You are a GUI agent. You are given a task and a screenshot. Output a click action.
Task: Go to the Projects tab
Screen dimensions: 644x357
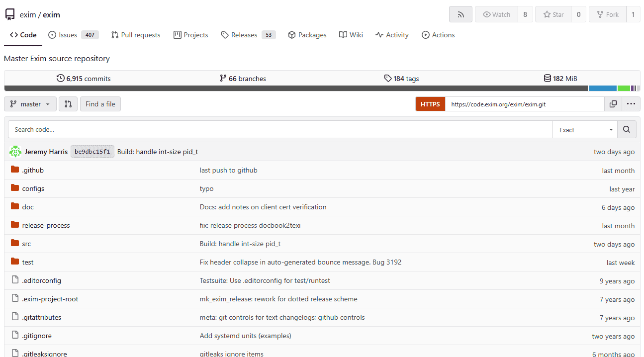click(x=191, y=35)
